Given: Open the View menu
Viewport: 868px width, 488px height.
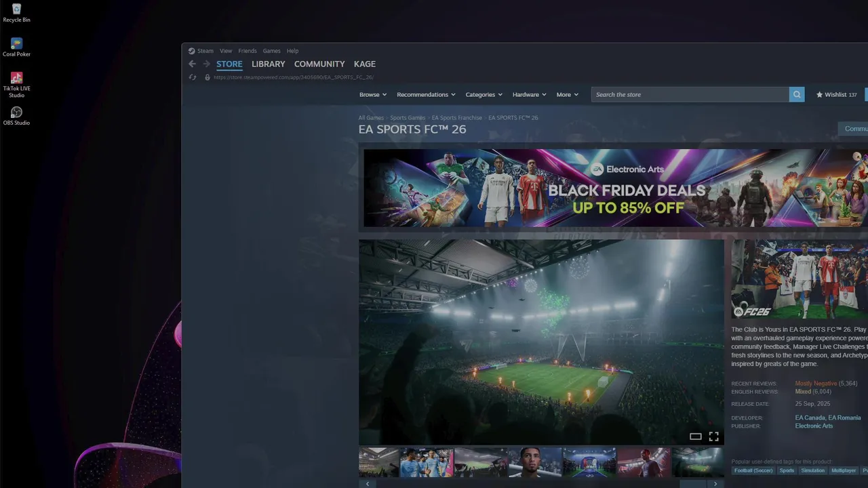Looking at the screenshot, I should (x=226, y=51).
